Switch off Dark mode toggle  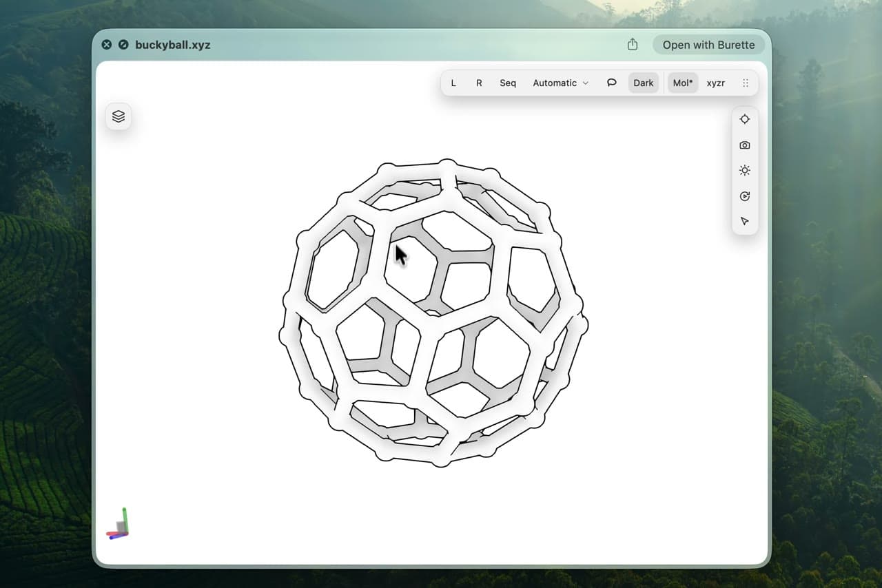tap(644, 83)
